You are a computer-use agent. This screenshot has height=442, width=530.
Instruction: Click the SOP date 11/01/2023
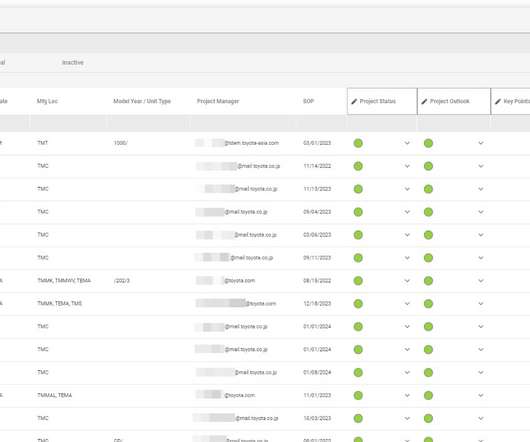317,395
